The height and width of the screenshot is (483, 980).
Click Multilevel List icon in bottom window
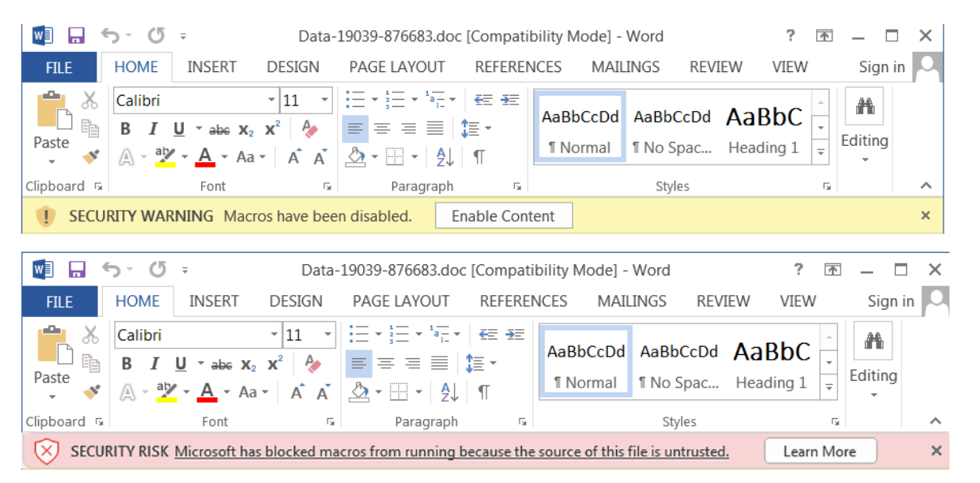tap(439, 334)
